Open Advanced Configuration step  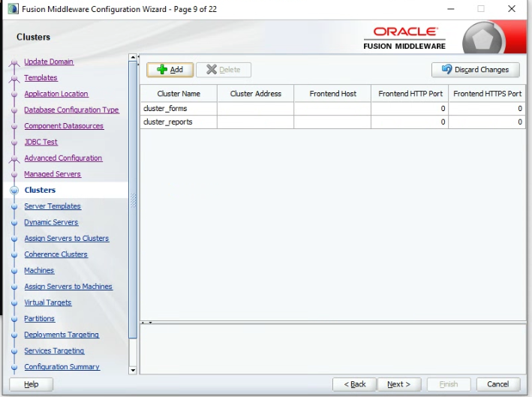[x=63, y=158]
